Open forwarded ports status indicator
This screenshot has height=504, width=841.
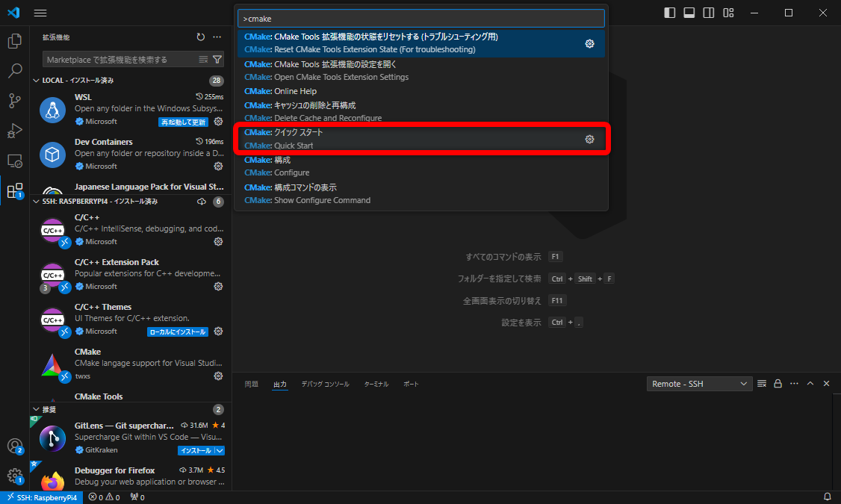pyautogui.click(x=137, y=497)
